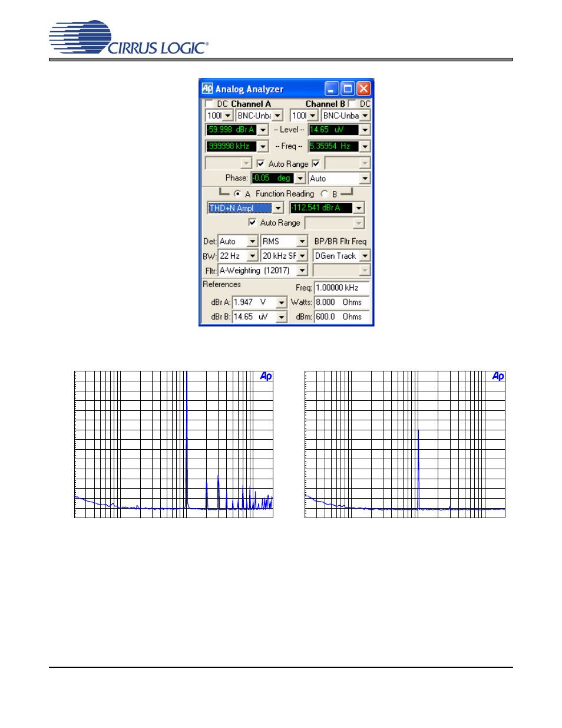
Task: Minimize the Analog Analyzer window
Action: (332, 88)
